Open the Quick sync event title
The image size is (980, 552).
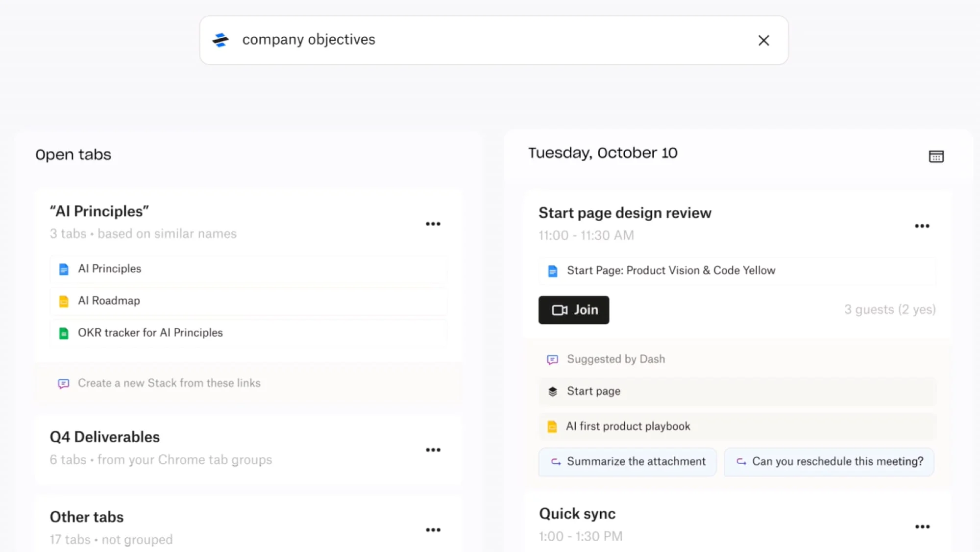577,514
